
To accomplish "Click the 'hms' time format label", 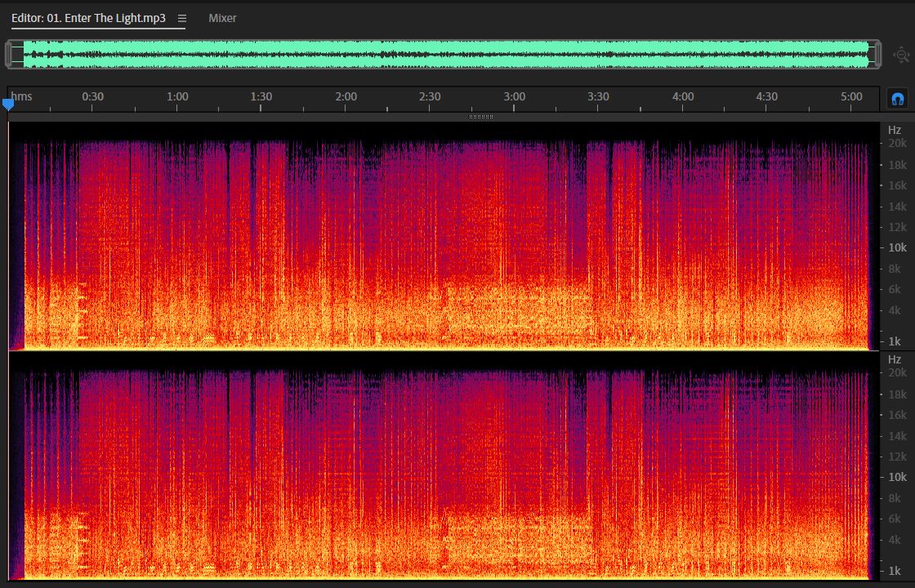I will 21,96.
